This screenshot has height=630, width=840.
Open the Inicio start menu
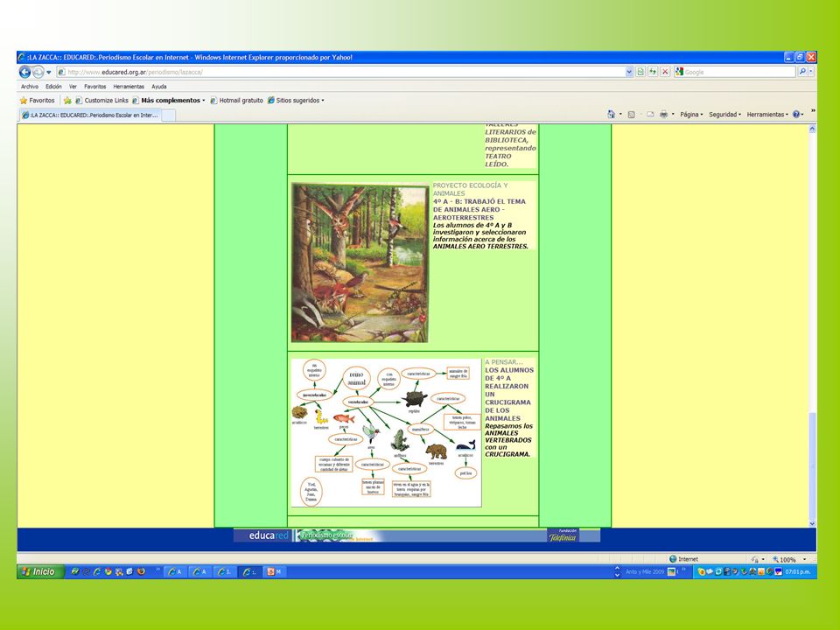coord(39,571)
